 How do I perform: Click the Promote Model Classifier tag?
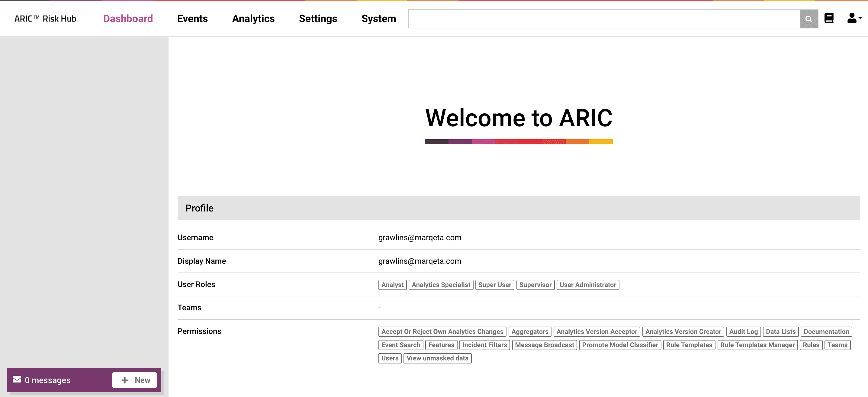pos(620,345)
